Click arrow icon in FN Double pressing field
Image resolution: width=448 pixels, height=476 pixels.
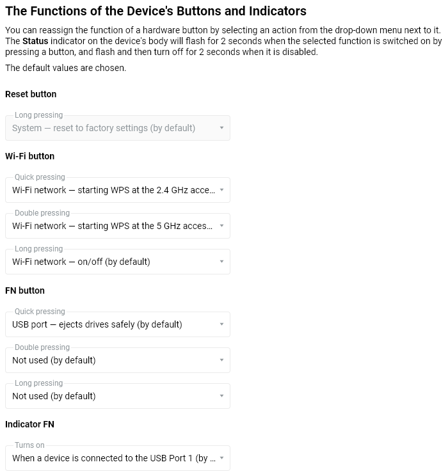(x=221, y=360)
